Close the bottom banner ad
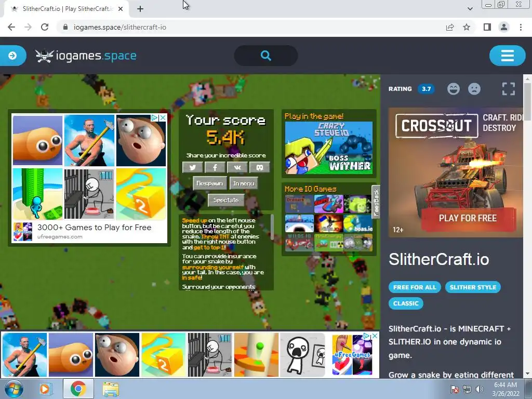This screenshot has height=399, width=532. pos(375,336)
